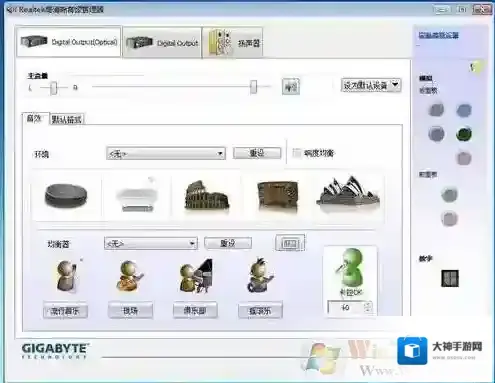This screenshot has width=495, height=383.
Task: Open the device advanced settings link
Action: 439,35
